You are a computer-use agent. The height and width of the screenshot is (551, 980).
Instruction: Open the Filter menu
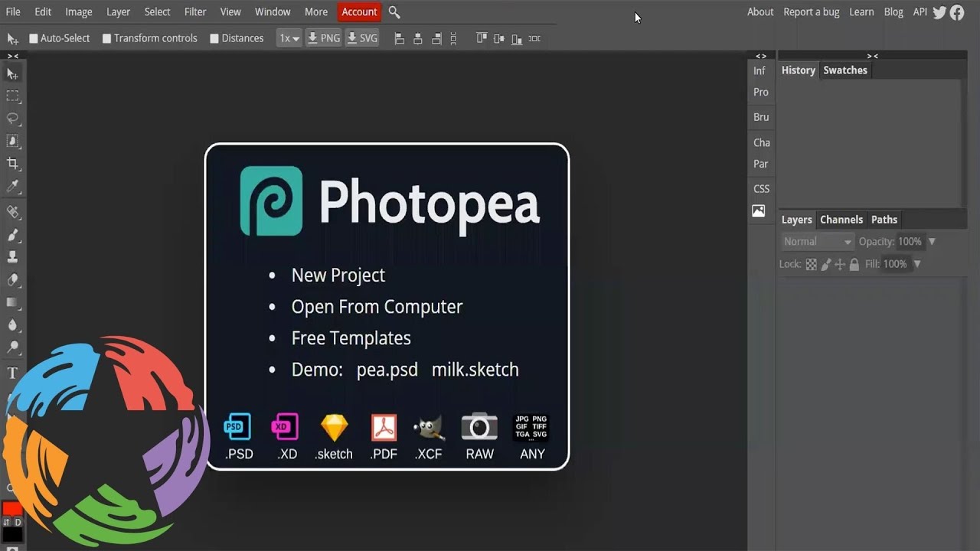click(195, 12)
